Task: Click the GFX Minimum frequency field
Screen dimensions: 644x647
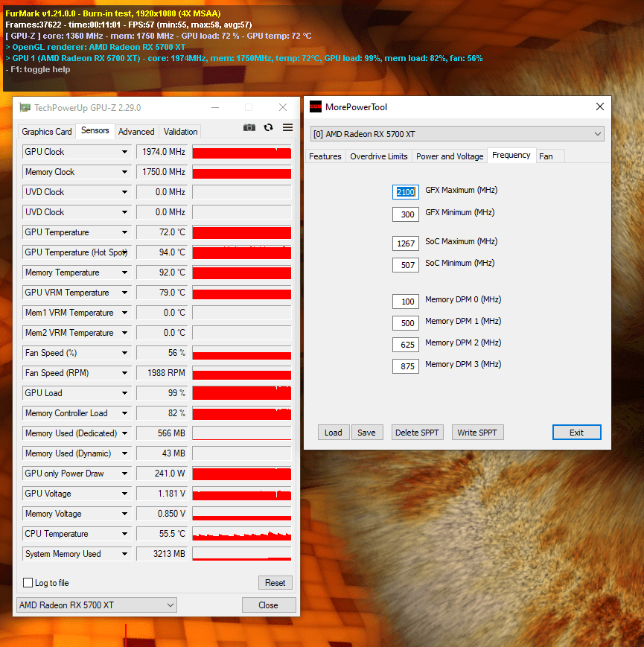Action: (x=406, y=214)
